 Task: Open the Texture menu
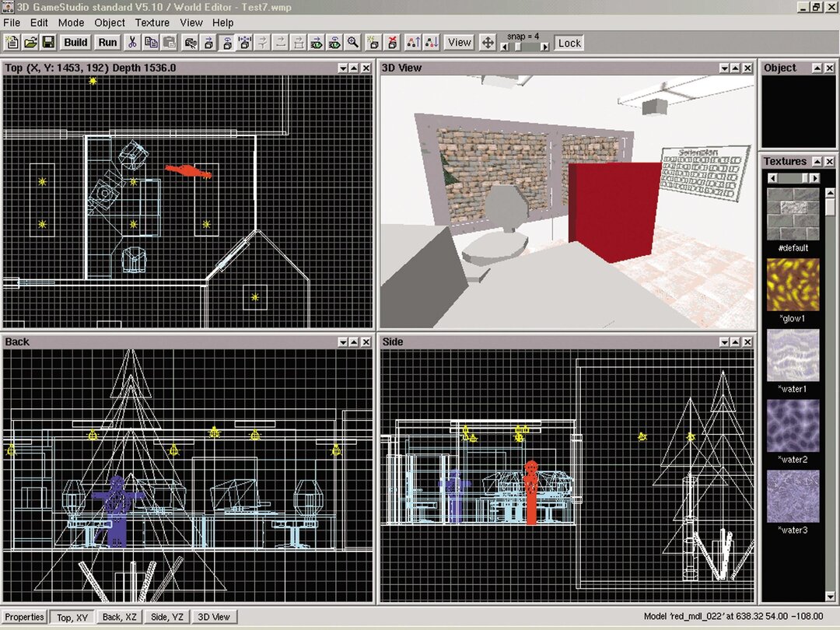(153, 23)
